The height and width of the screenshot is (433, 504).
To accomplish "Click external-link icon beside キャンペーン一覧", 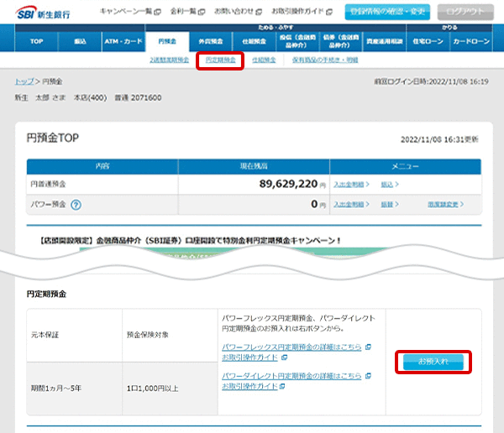I will (x=156, y=12).
